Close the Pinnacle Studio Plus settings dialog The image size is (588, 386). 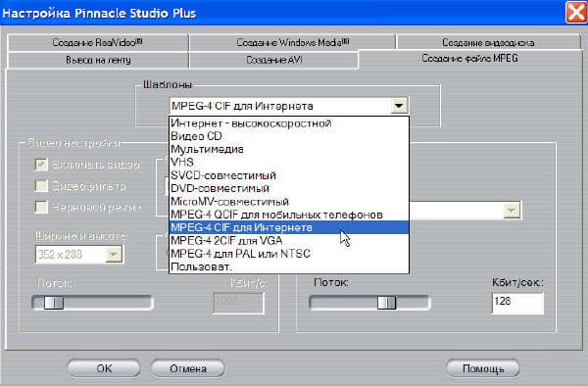[575, 12]
